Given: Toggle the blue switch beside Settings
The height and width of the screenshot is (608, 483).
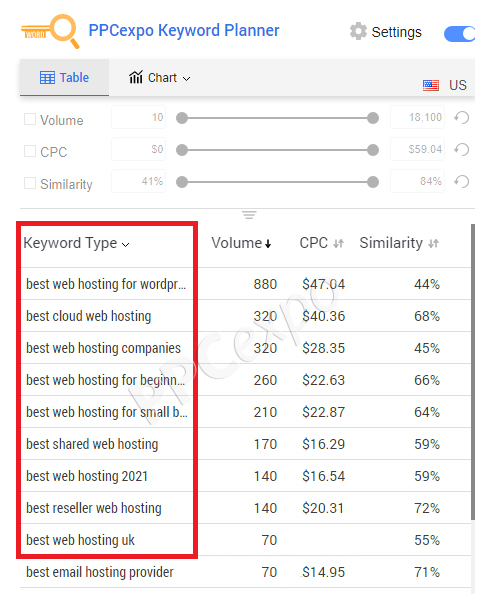Looking at the screenshot, I should (460, 34).
